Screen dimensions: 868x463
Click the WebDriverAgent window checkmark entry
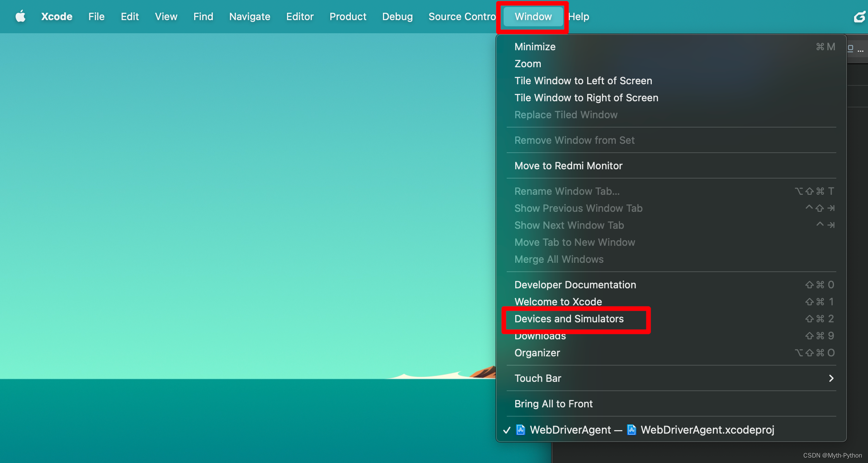[x=571, y=430]
